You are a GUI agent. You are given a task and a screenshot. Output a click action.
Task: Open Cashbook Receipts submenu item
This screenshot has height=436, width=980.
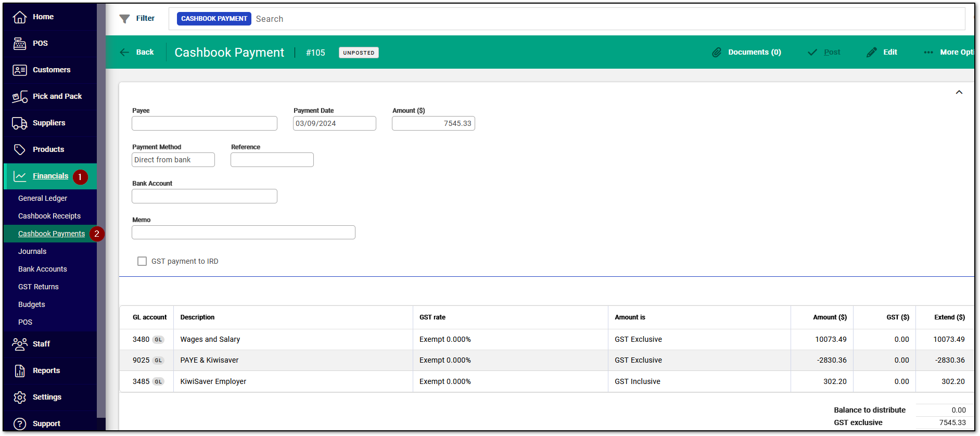[49, 216]
